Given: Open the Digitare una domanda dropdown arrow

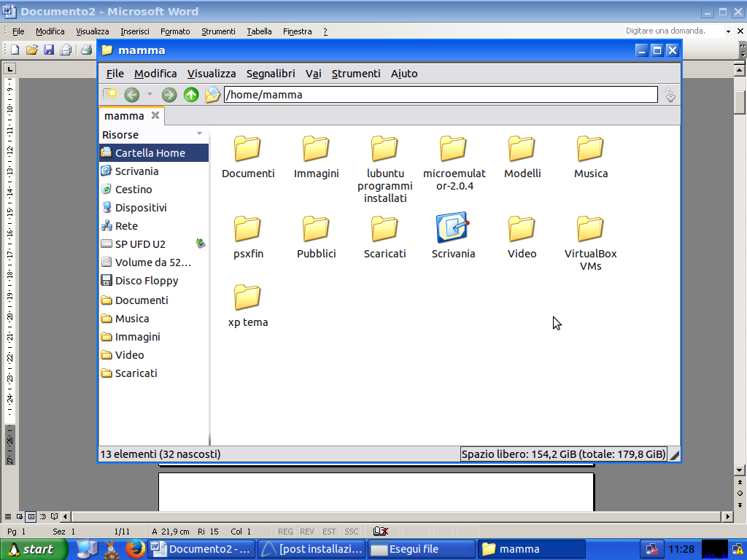Looking at the screenshot, I should click(x=728, y=31).
